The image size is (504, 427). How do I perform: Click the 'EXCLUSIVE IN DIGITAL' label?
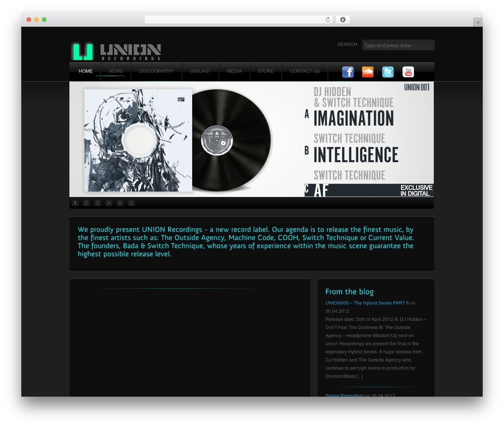(x=416, y=191)
